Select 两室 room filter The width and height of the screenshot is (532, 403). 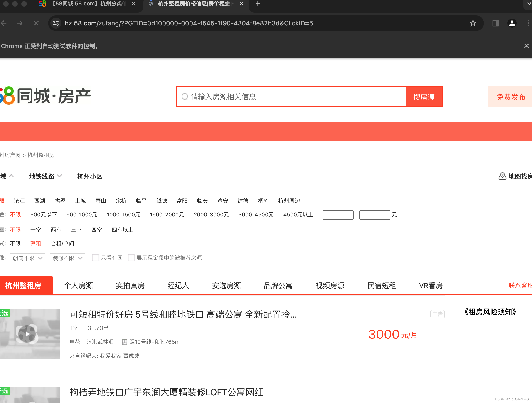pos(56,230)
